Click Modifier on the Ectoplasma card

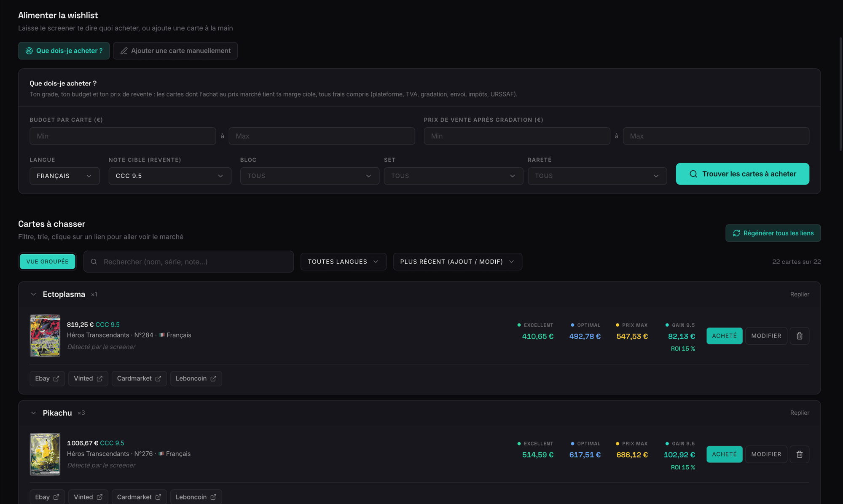point(766,336)
